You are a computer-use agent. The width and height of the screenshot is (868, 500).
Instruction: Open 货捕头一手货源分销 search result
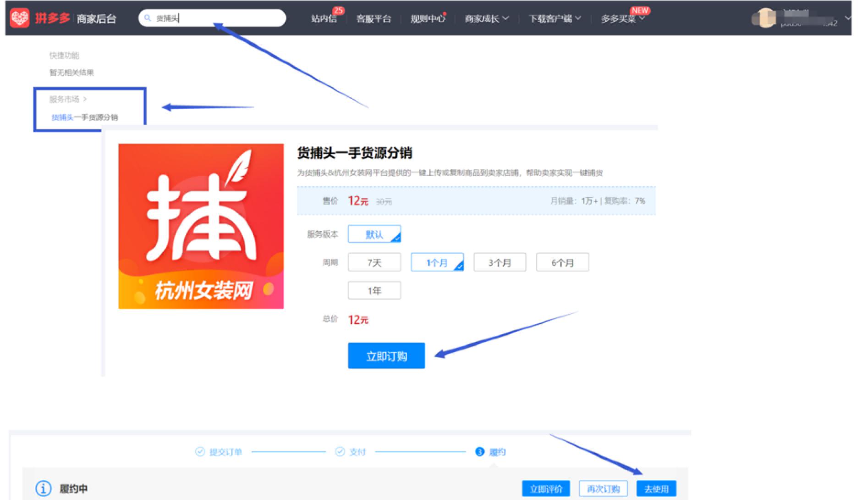(x=85, y=117)
